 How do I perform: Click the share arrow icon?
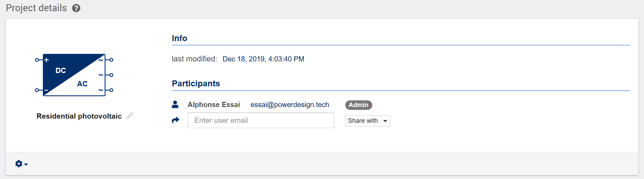point(175,120)
